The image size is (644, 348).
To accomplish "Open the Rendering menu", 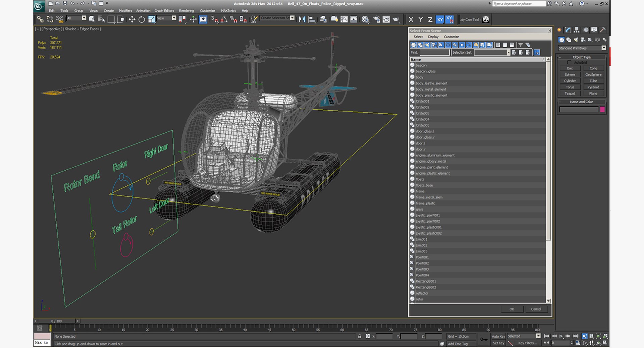I will (186, 11).
